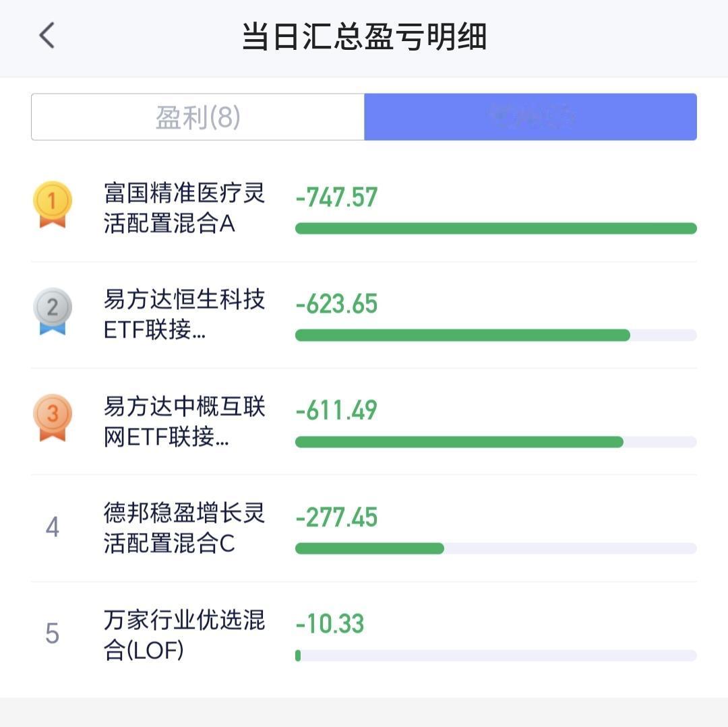
Task: Open fund 易方达恒生科技ETF联接
Action: pos(184,315)
